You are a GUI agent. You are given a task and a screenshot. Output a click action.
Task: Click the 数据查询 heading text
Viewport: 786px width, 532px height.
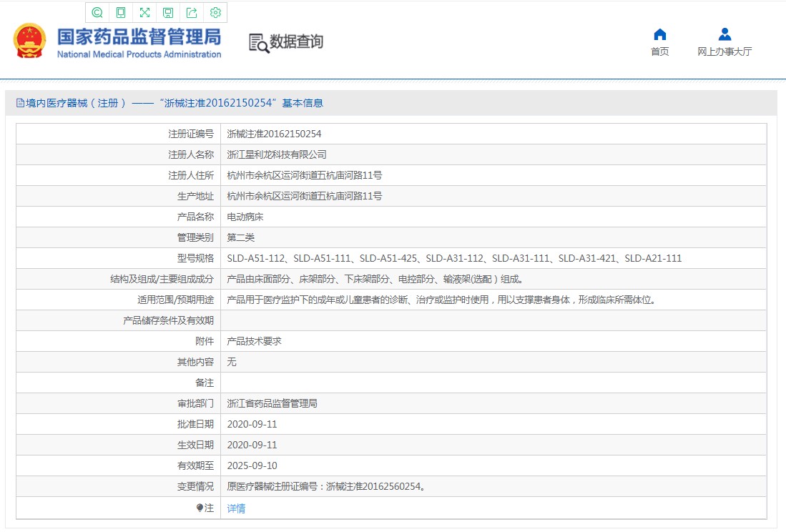click(296, 41)
